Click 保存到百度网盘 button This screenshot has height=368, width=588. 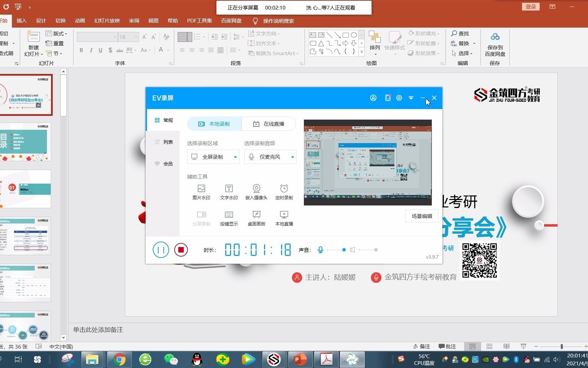coord(495,44)
